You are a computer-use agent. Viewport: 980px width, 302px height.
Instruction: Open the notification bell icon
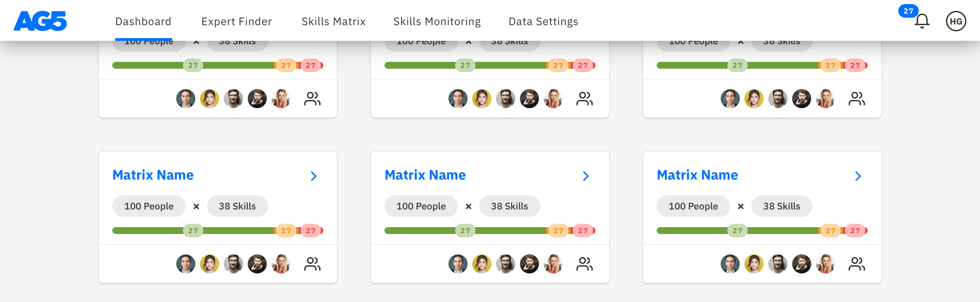922,21
